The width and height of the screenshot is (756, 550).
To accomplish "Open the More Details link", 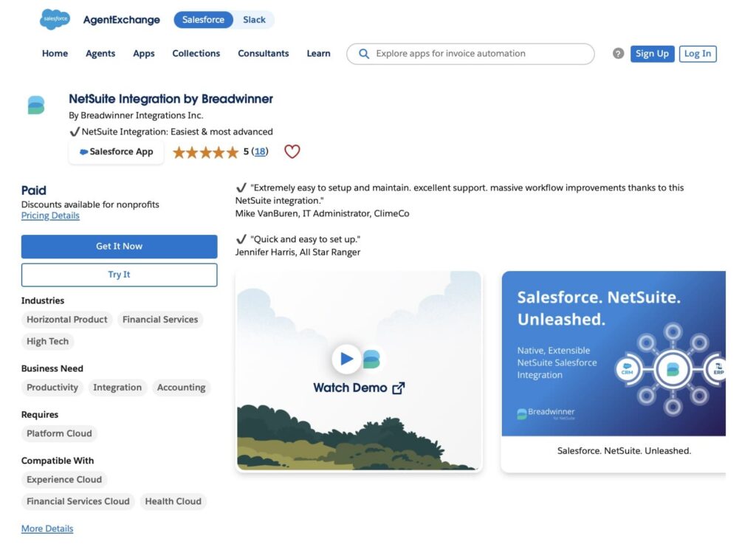I will pos(47,529).
